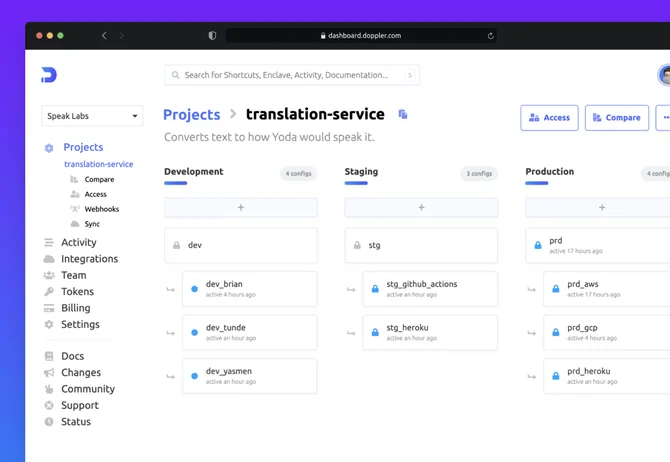The image size is (670, 462).
Task: Click the Community hand icon
Action: [49, 389]
